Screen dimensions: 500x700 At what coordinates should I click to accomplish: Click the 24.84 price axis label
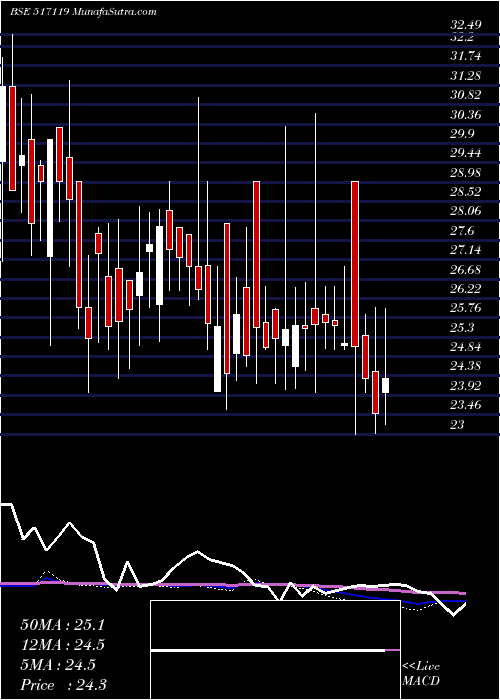466,347
